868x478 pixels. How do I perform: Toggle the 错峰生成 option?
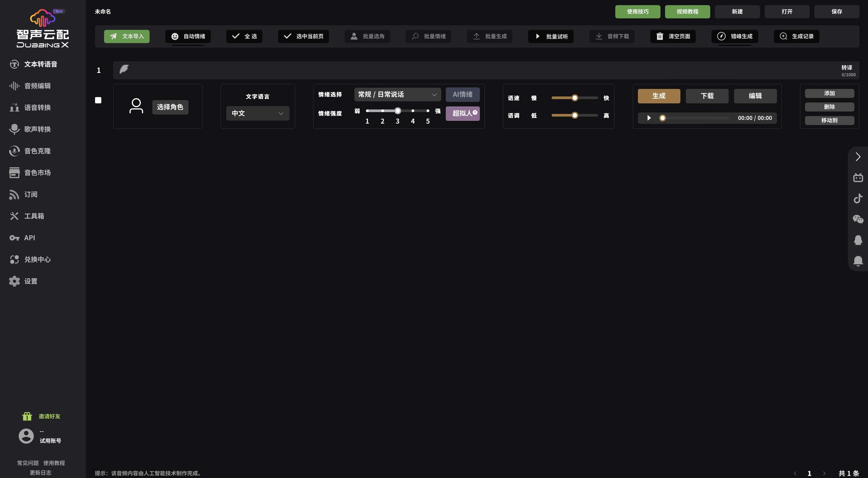click(735, 36)
